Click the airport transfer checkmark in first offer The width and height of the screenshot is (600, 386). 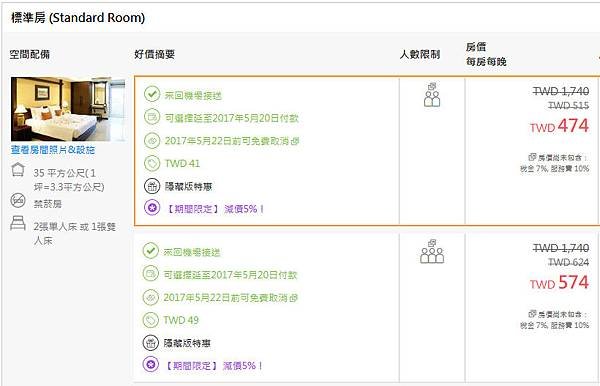pyautogui.click(x=152, y=94)
